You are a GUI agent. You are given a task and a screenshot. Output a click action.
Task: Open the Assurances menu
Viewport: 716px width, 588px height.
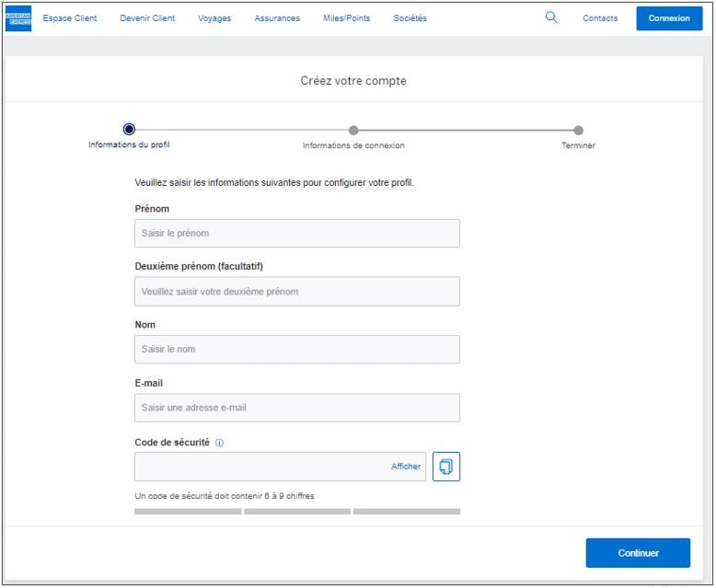coord(277,18)
